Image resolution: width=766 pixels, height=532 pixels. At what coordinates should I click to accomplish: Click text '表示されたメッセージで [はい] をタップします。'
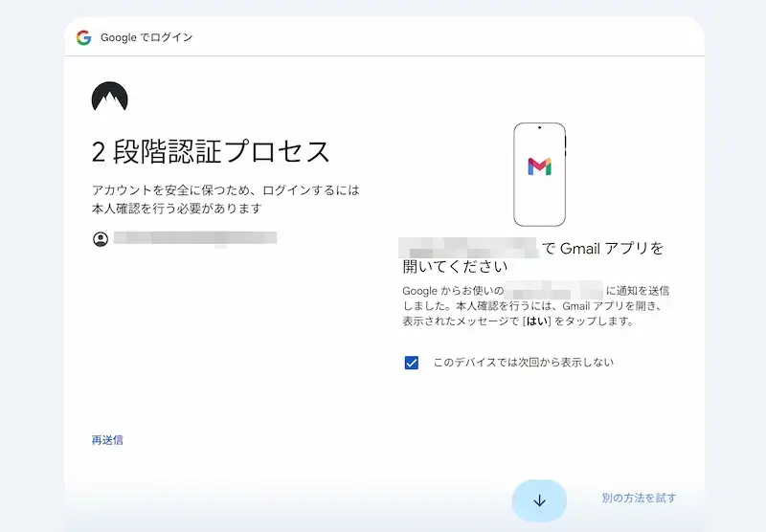coord(518,321)
